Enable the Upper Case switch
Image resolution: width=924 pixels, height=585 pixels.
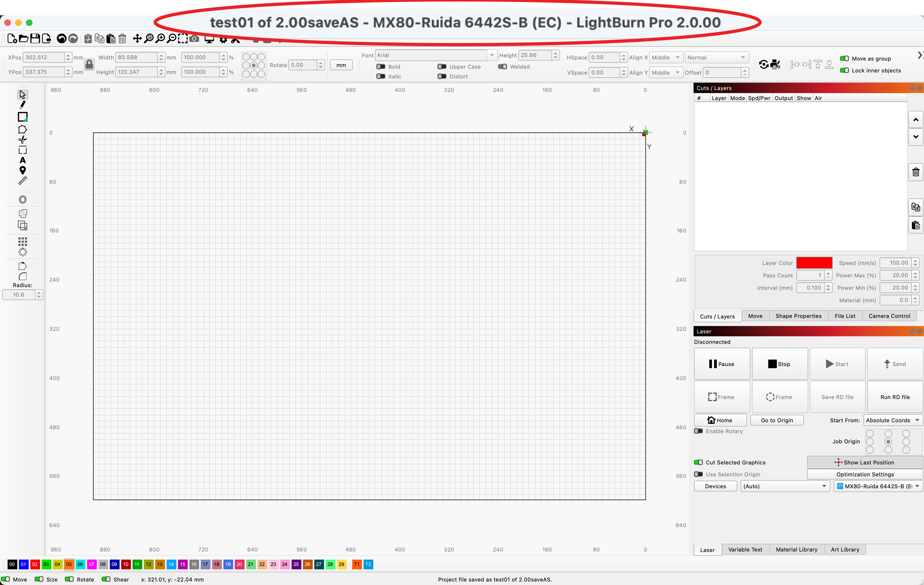tap(442, 67)
